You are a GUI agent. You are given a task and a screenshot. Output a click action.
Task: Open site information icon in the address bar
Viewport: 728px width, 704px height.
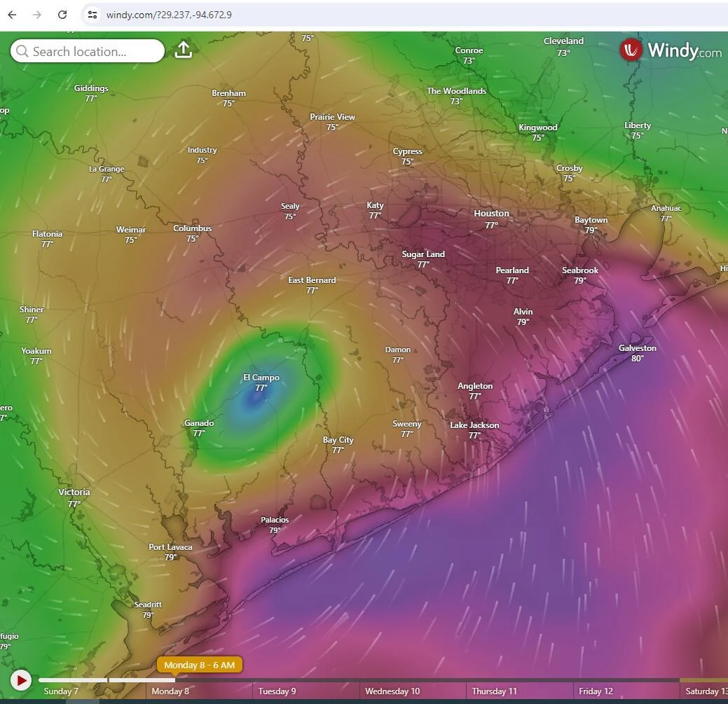(x=92, y=14)
